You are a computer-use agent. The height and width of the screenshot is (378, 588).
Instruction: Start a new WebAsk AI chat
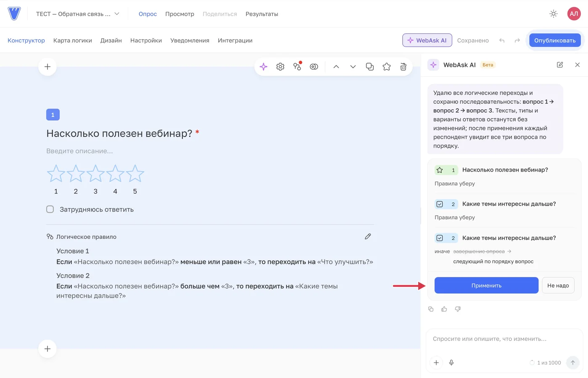point(560,65)
